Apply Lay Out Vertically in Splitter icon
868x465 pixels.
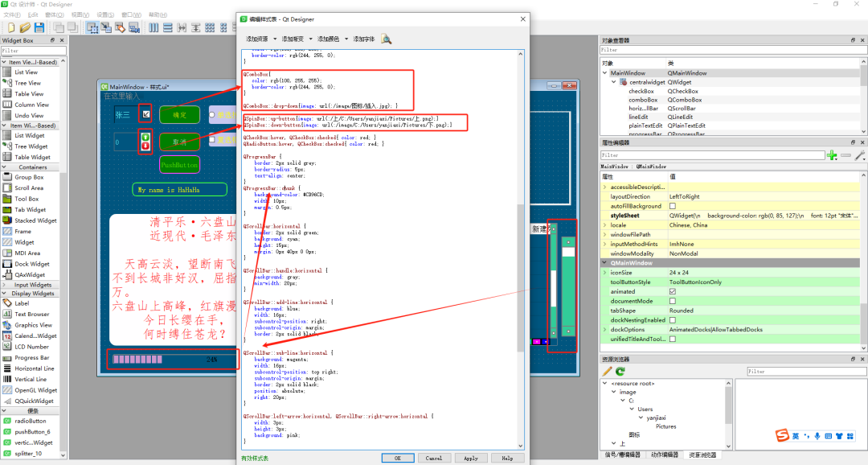195,27
